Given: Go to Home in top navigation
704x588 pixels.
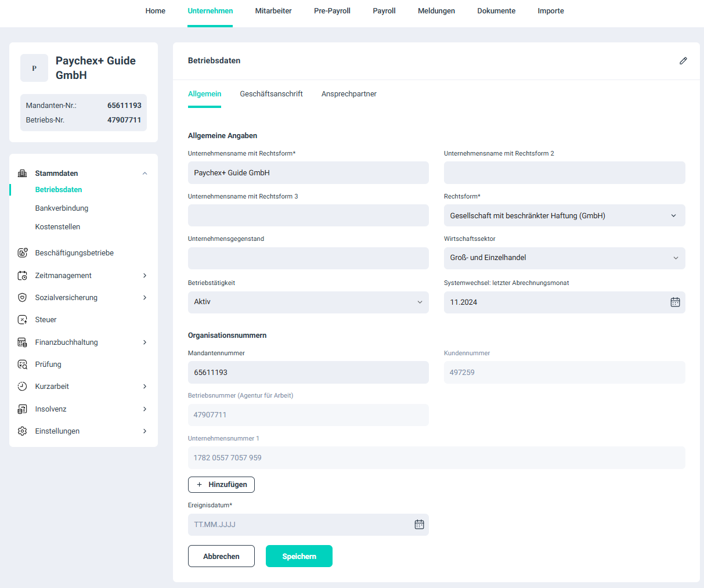Looking at the screenshot, I should click(156, 11).
